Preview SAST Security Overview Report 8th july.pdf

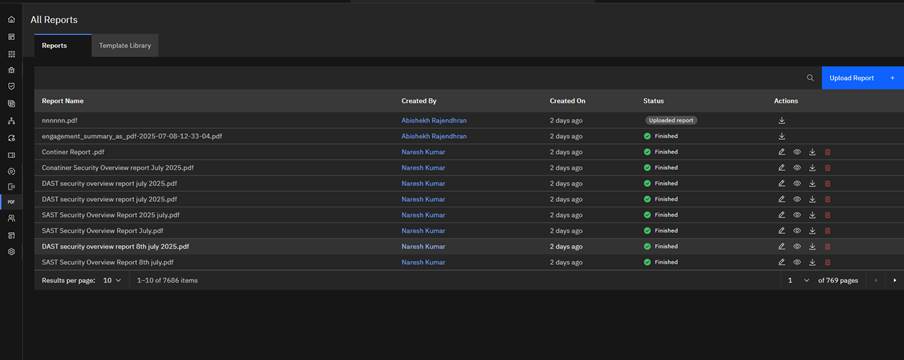coord(797,262)
